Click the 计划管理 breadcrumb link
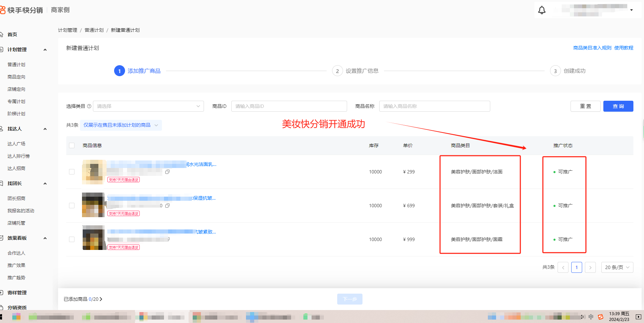The image size is (644, 323). coord(68,30)
